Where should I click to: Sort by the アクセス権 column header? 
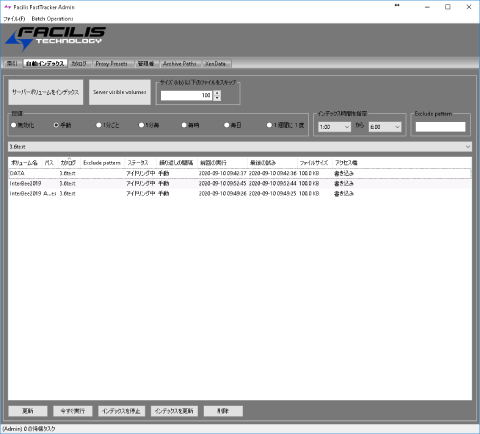point(346,163)
